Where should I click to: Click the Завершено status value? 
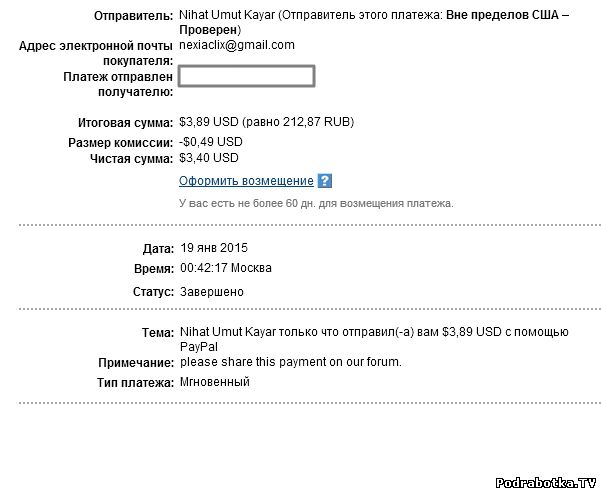click(x=211, y=292)
